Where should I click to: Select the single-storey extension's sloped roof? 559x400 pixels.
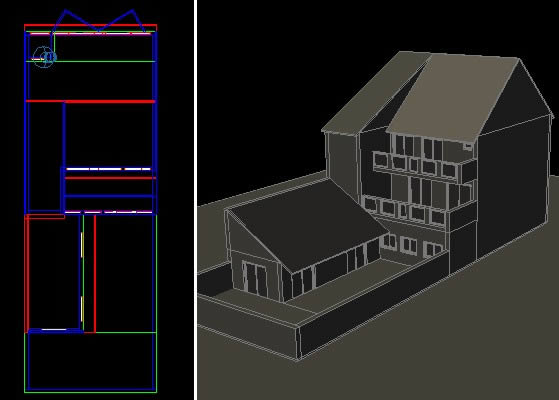(x=307, y=225)
